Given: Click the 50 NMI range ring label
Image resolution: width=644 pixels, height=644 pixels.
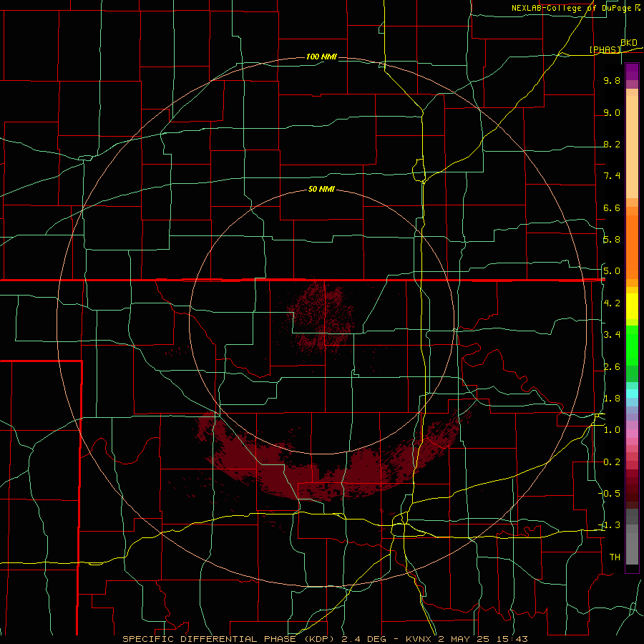Looking at the screenshot, I should (x=321, y=189).
